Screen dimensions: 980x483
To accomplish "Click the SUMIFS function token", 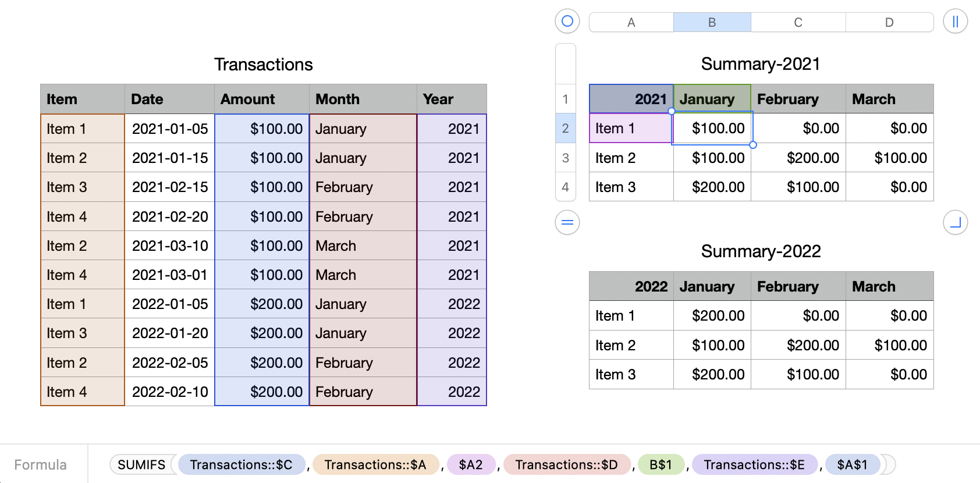I will pos(141,464).
